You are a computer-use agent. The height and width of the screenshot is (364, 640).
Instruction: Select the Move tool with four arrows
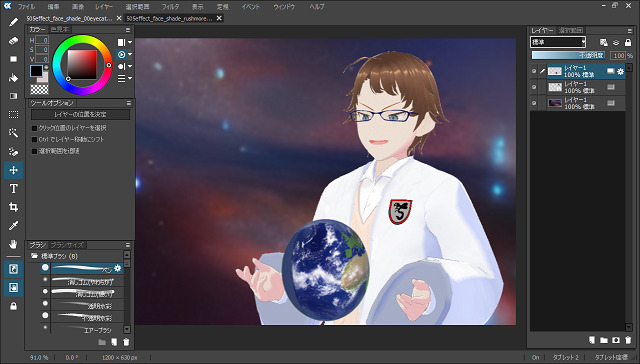pos(13,170)
